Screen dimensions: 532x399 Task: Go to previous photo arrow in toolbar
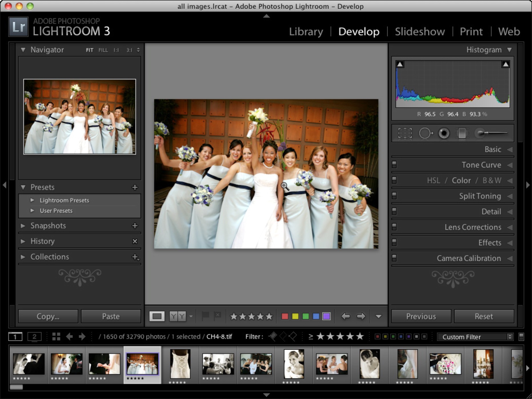[346, 316]
